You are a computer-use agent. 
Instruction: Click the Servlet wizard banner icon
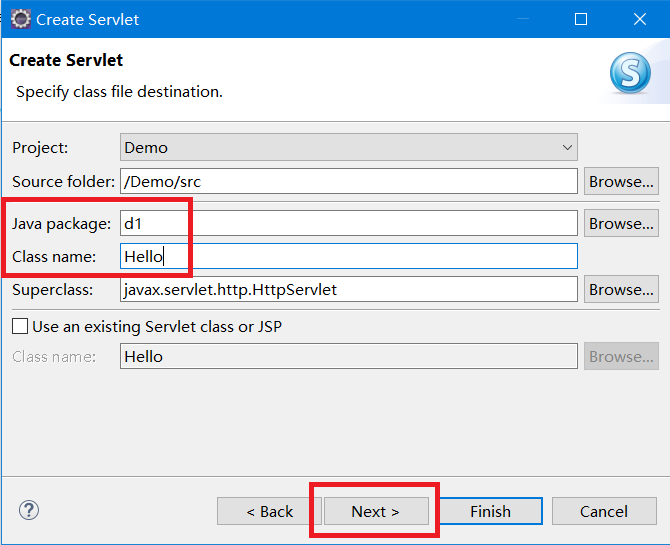point(630,71)
